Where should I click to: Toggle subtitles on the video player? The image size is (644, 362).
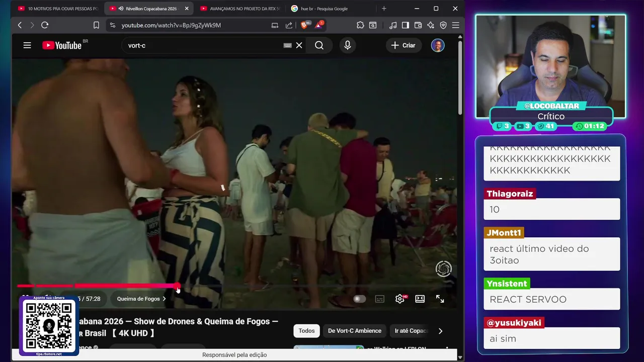point(380,299)
